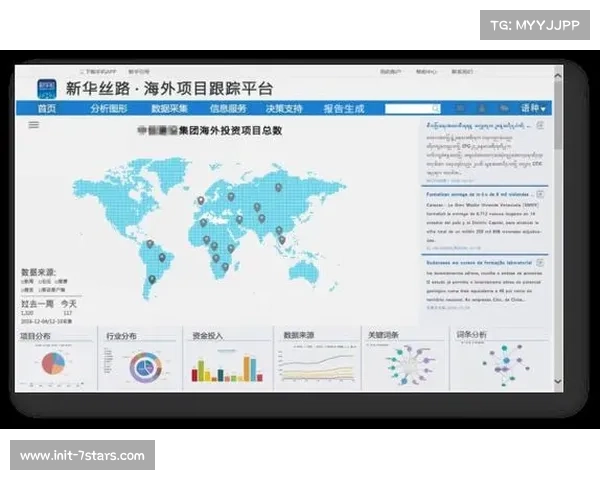
Task: Click the northernmost South America map pin
Action: tap(150, 244)
